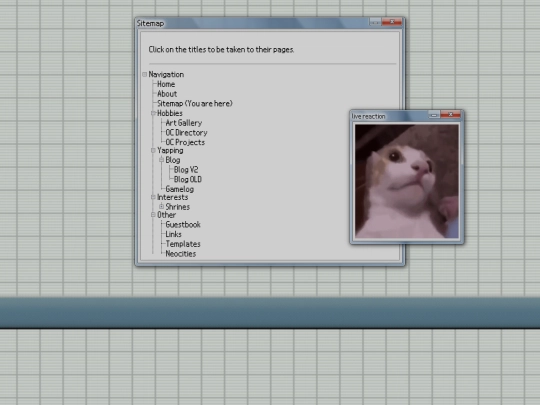Close the Sitemap window

392,22
